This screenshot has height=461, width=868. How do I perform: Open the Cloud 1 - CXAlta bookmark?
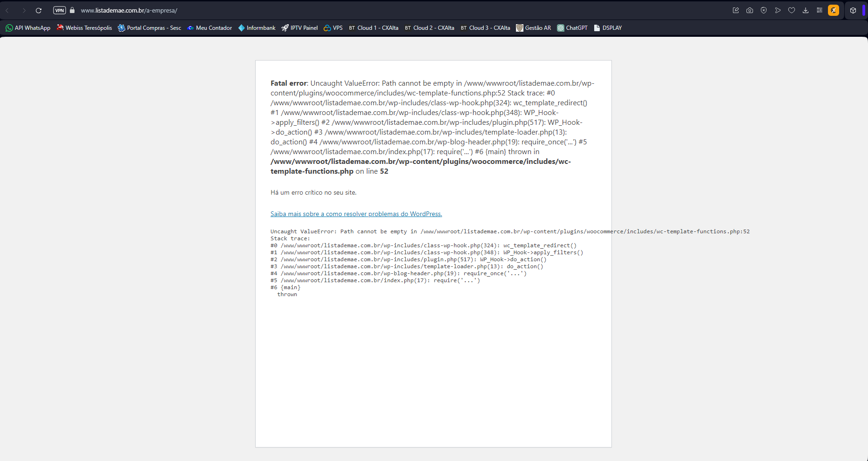373,28
